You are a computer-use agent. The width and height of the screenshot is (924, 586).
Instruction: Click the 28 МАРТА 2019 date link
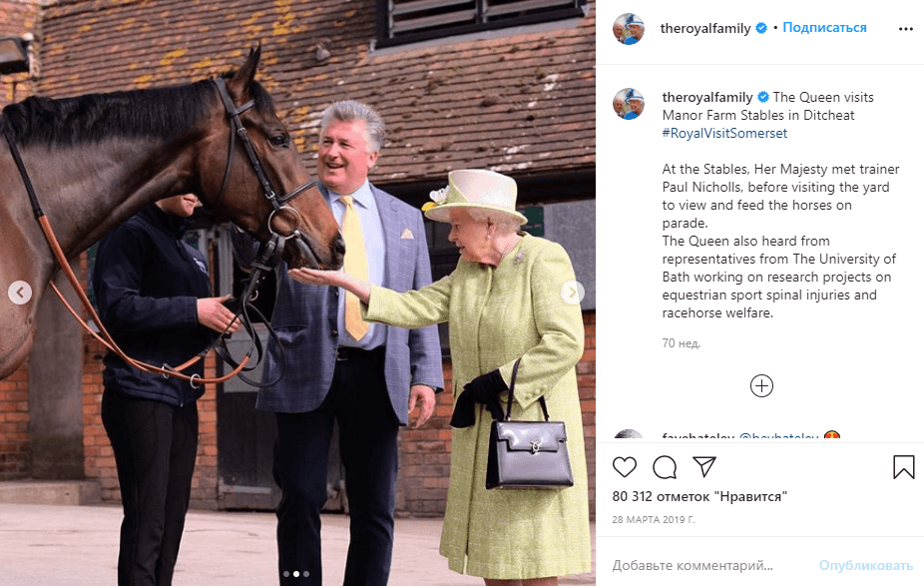coord(654,519)
